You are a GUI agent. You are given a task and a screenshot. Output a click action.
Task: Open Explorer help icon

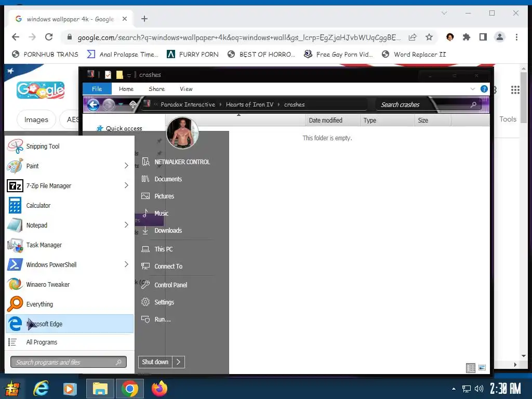(x=484, y=89)
